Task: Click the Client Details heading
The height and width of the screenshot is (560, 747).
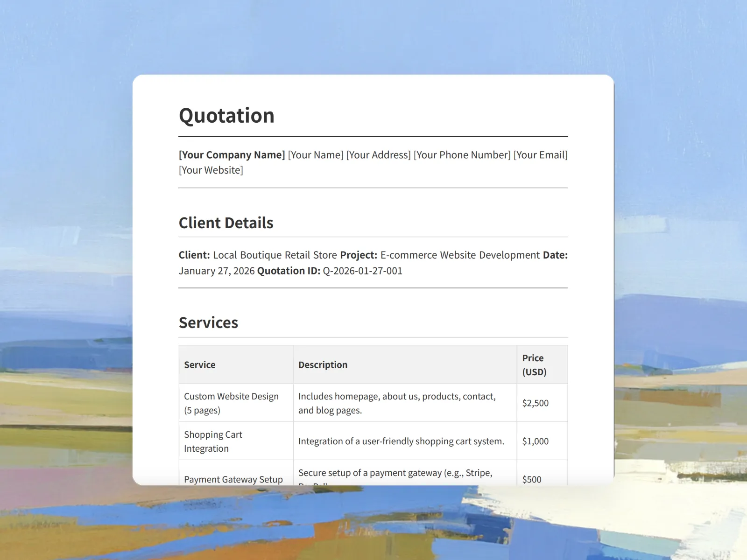Action: 226,223
